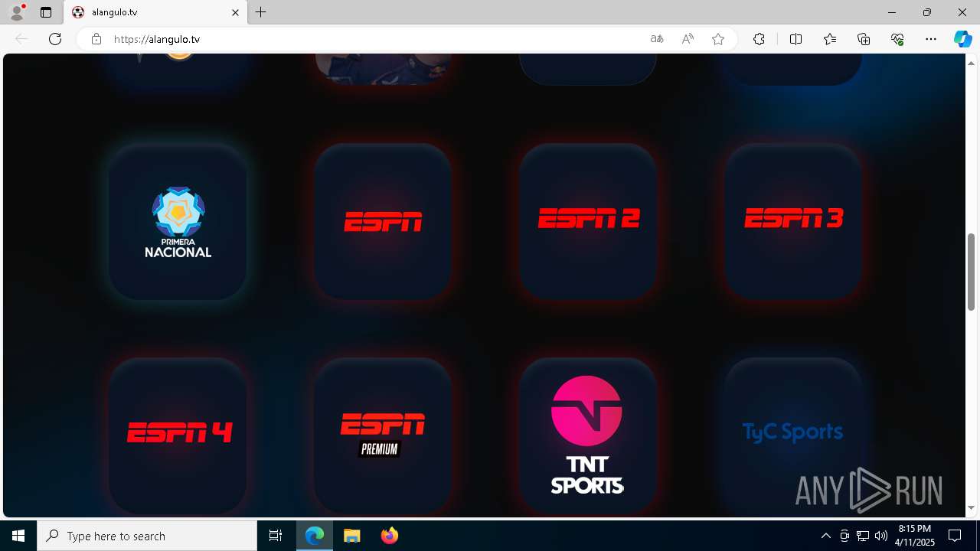Click the Translate page icon
980x551 pixels.
point(657,39)
